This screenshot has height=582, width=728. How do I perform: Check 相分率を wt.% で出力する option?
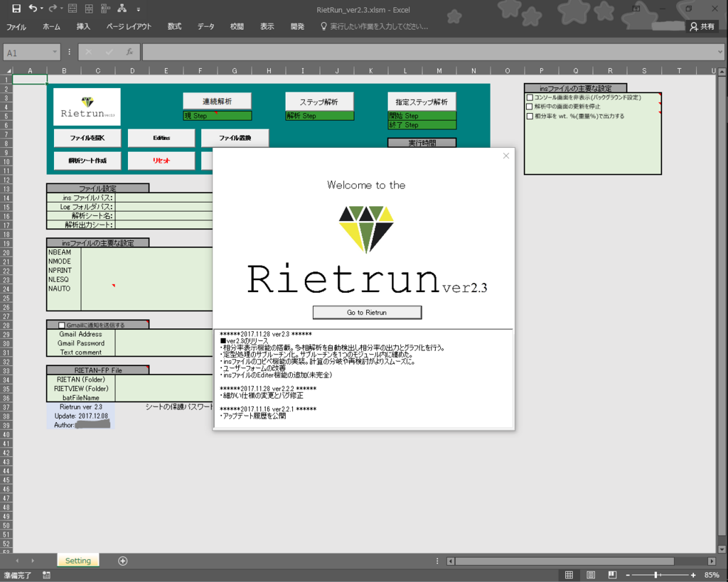[x=530, y=116]
